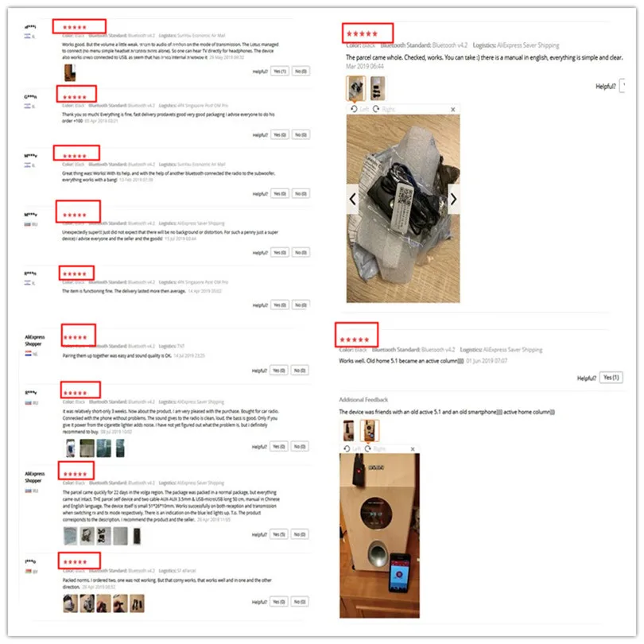This screenshot has height=644, width=644.
Task: Open the first photo in the 'relatively short only 3 weeks' review
Action: (x=71, y=448)
